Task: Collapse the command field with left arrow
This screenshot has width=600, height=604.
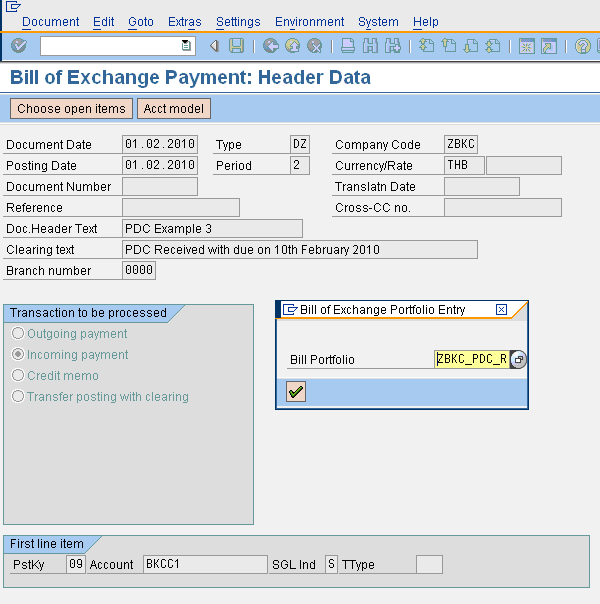Action: click(214, 46)
